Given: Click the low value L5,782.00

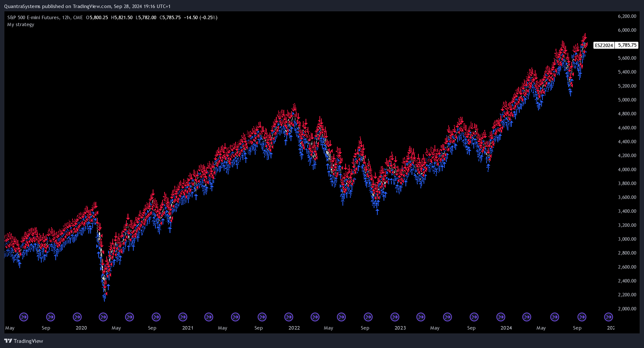Looking at the screenshot, I should 146,18.
